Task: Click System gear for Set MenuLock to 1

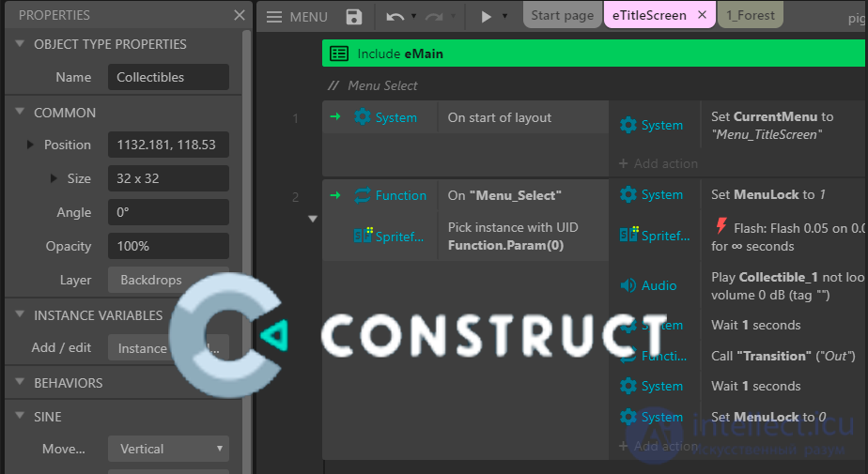Action: 628,194
